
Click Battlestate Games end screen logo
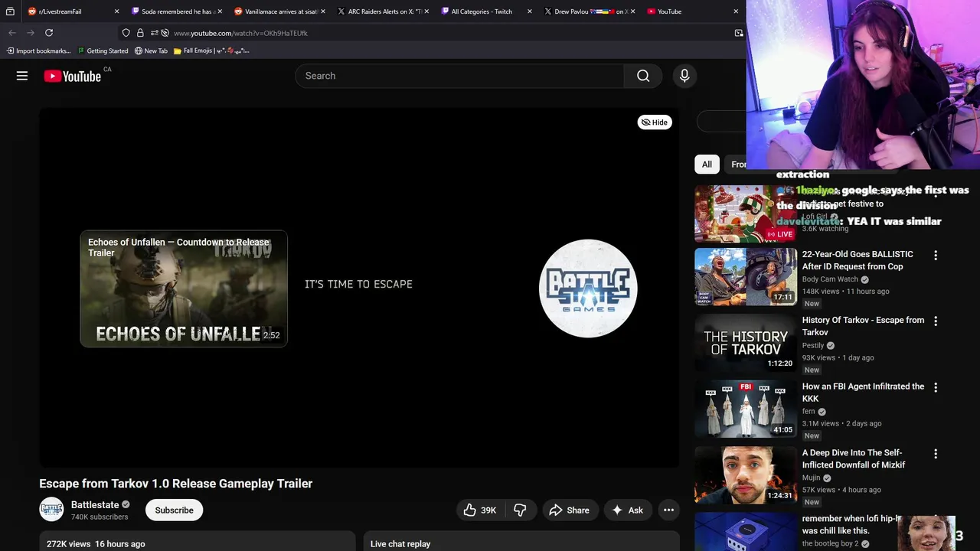588,289
